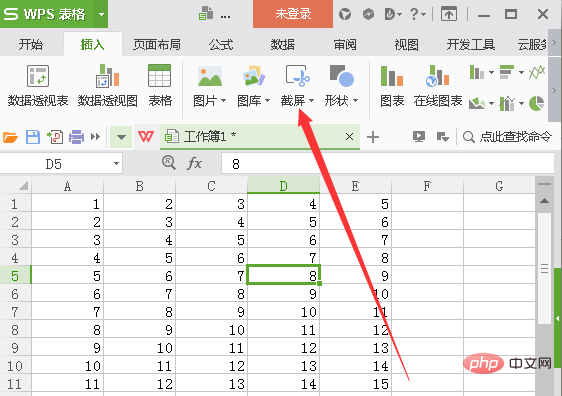Click the line chart icon
The height and width of the screenshot is (396, 562).
(x=537, y=72)
